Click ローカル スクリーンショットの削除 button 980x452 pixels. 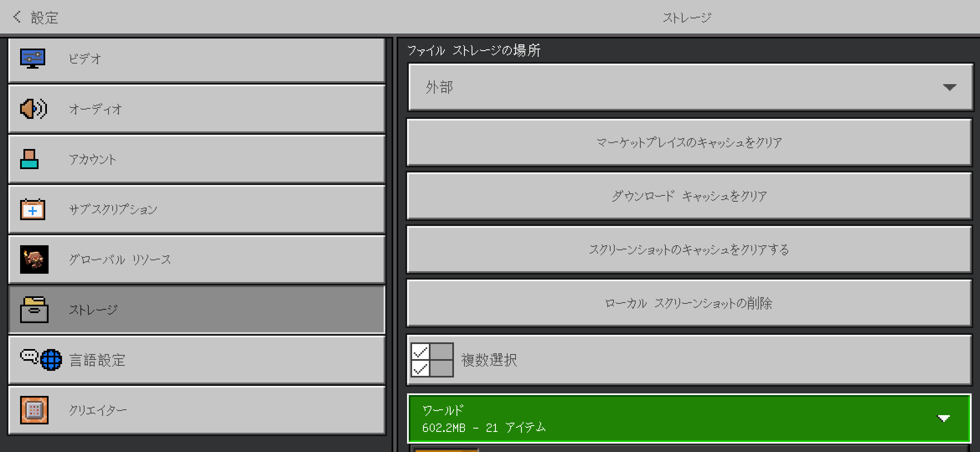tap(689, 303)
